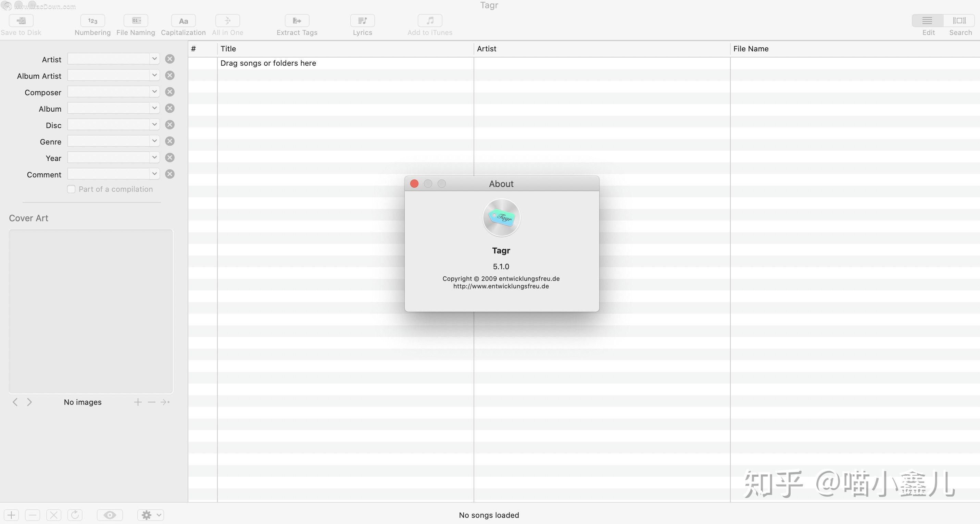Show previous cover art image
The width and height of the screenshot is (980, 524).
(15, 402)
